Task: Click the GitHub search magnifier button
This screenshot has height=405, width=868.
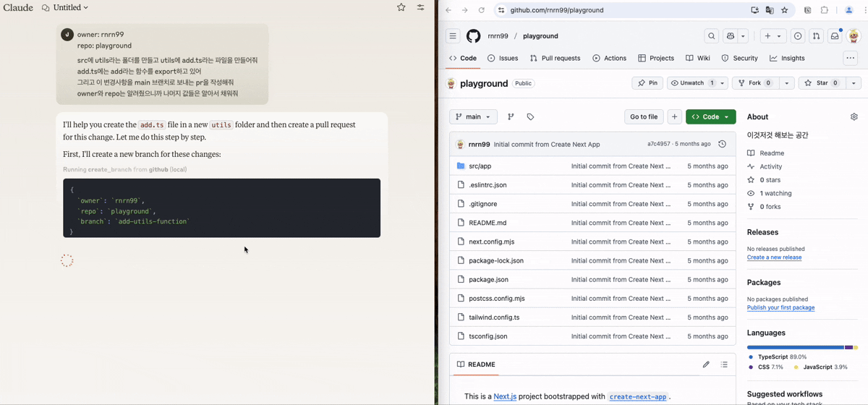Action: click(x=712, y=36)
